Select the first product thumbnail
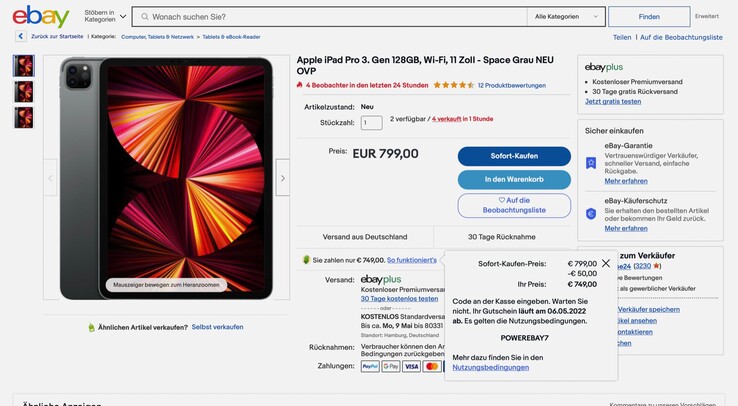This screenshot has height=406, width=738. pos(24,66)
